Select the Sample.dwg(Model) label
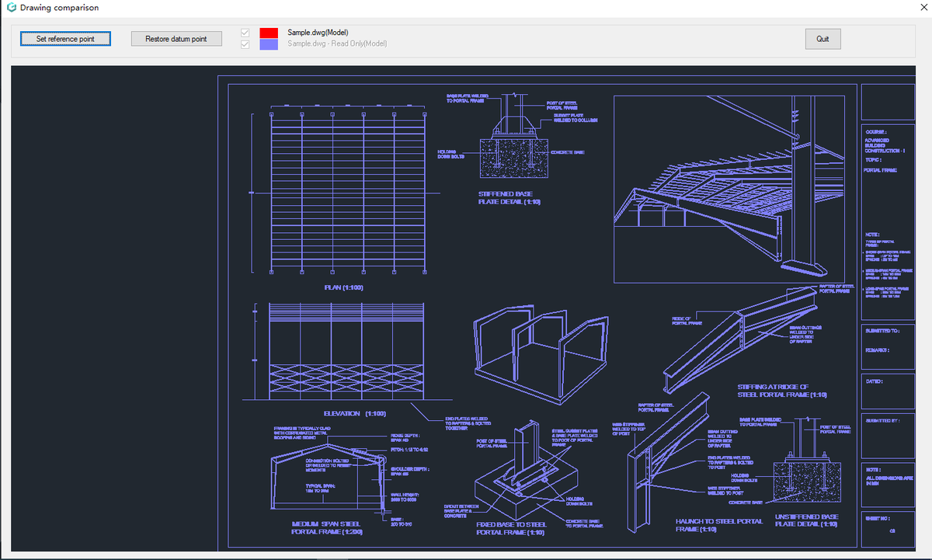 (x=318, y=33)
